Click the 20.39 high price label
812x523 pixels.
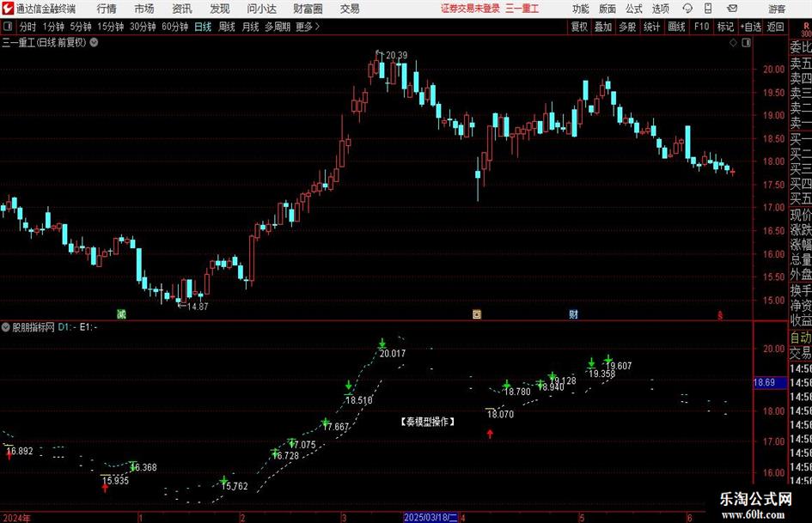point(397,55)
